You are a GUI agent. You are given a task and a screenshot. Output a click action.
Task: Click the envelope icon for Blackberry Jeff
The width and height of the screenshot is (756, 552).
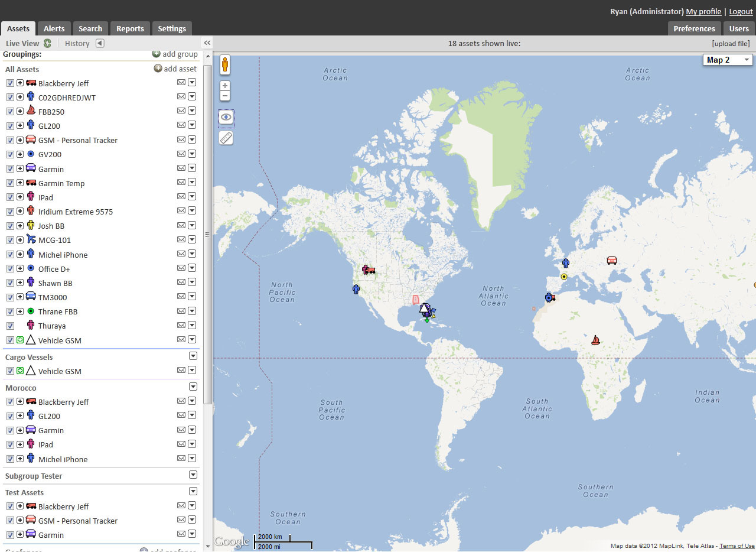[x=181, y=83]
